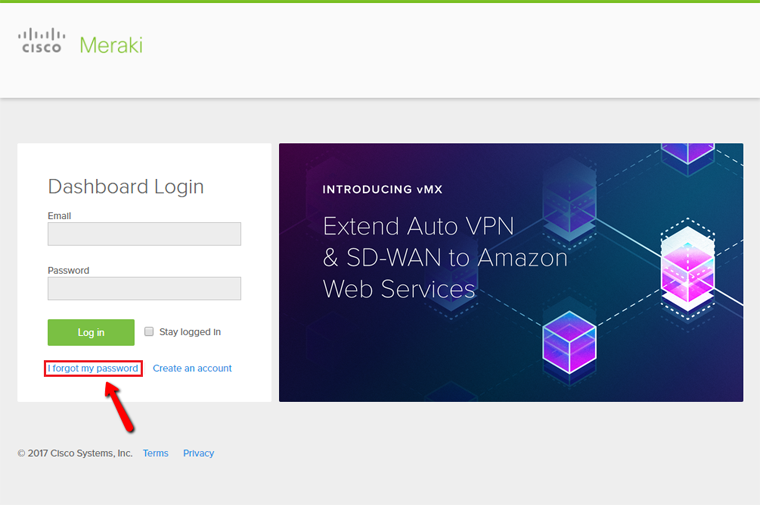Focus the Email input field

point(144,234)
